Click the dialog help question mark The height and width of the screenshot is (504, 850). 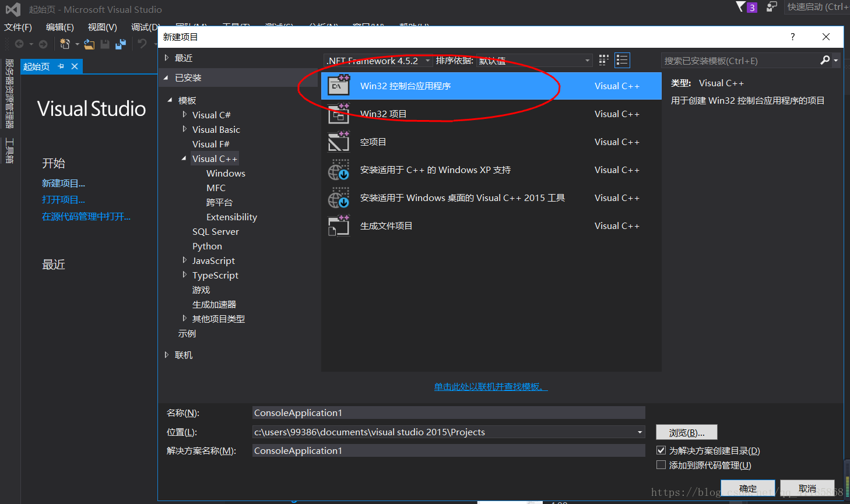click(792, 37)
